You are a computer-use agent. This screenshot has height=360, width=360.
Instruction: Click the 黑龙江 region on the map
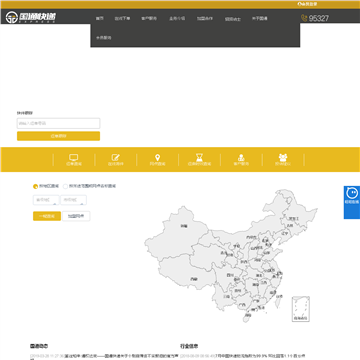293,218
